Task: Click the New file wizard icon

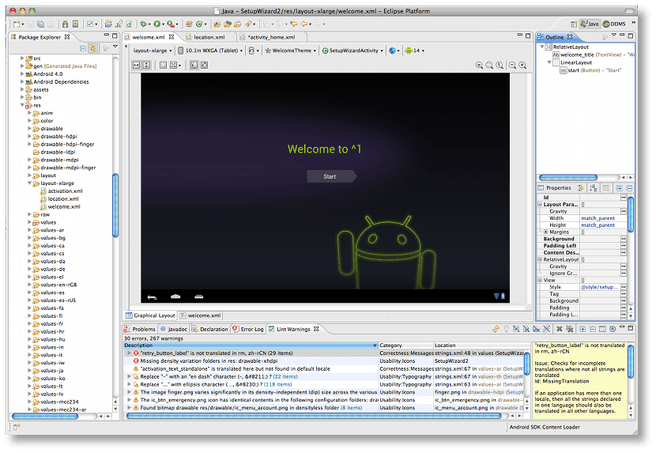Action: pos(16,24)
